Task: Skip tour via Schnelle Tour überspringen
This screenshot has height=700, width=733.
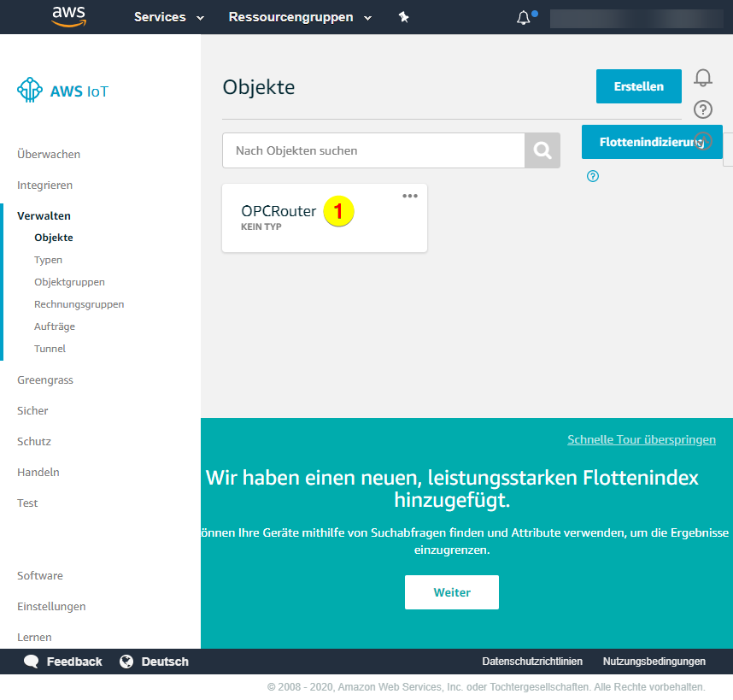Action: [641, 439]
